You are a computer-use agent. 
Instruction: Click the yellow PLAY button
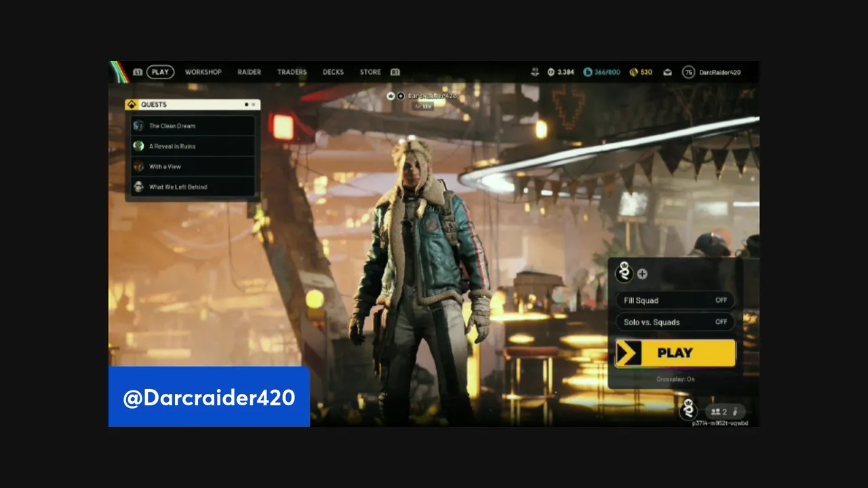click(675, 353)
